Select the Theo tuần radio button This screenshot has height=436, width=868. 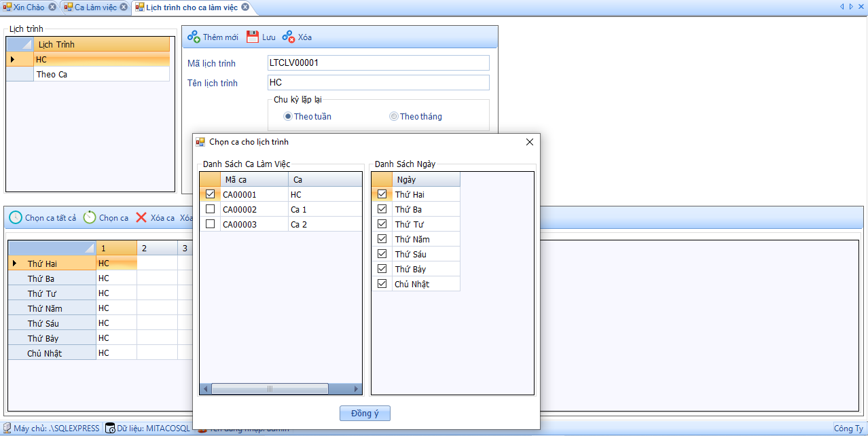(x=288, y=117)
